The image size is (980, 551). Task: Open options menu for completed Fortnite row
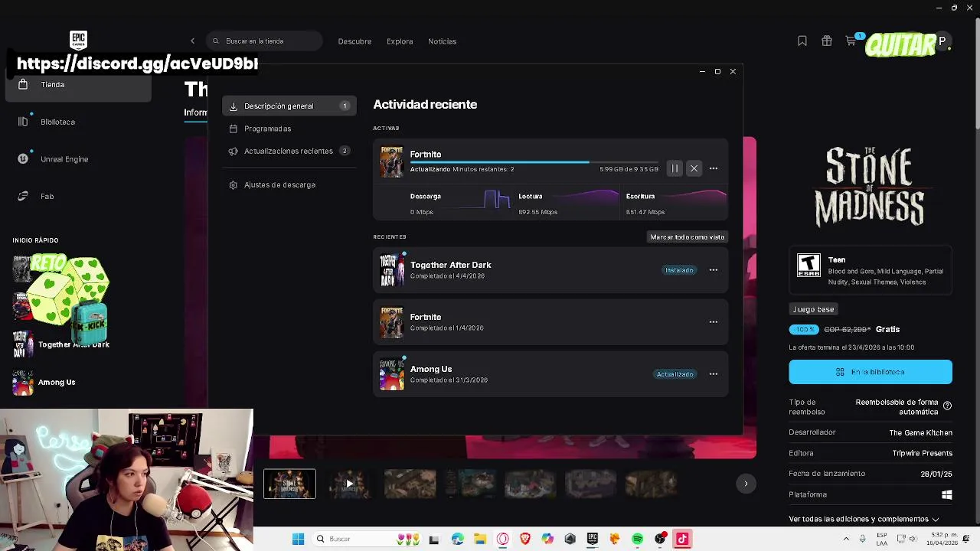(x=714, y=322)
